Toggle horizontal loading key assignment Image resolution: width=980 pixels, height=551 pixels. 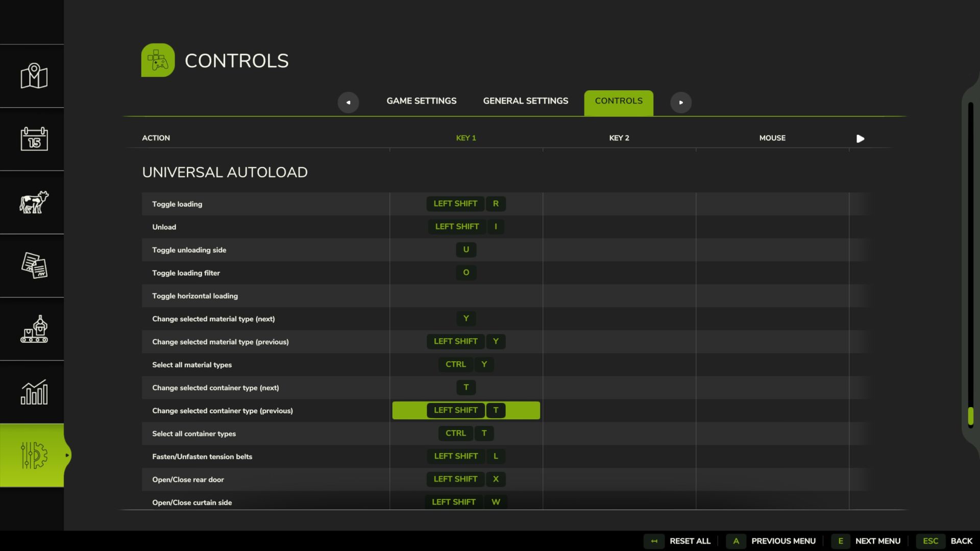tap(466, 295)
